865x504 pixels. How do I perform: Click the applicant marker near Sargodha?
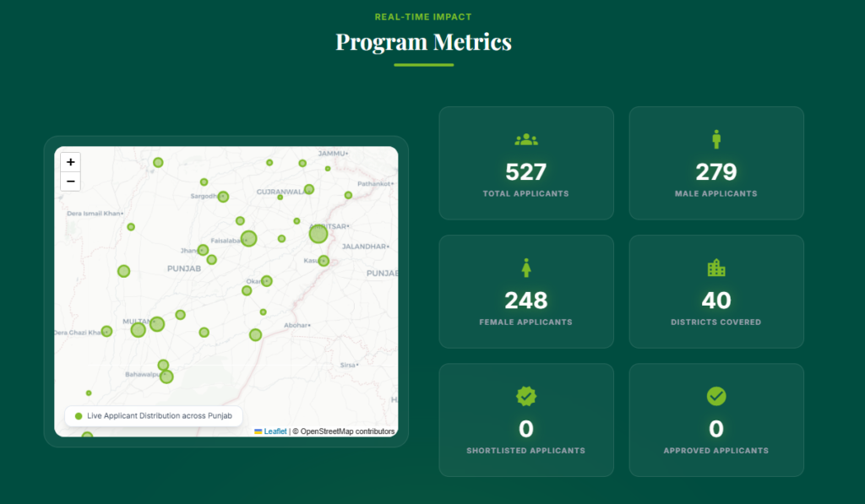tap(223, 197)
